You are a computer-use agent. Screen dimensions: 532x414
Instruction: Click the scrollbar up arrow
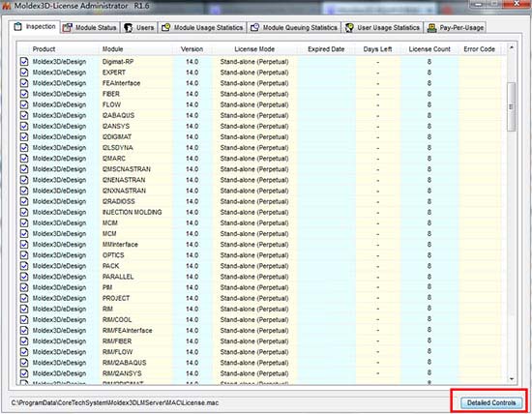click(x=512, y=47)
